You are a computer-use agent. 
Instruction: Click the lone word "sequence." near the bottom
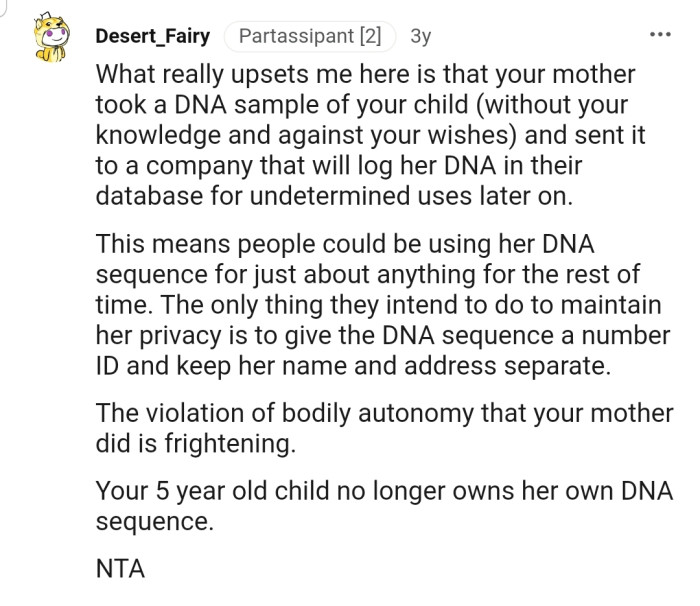154,522
